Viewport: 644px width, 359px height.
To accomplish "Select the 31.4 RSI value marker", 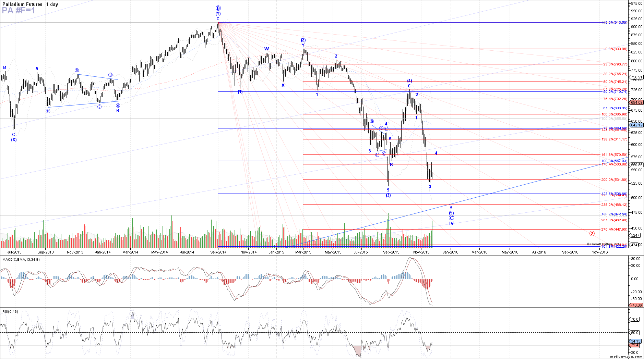I will coord(634,345).
